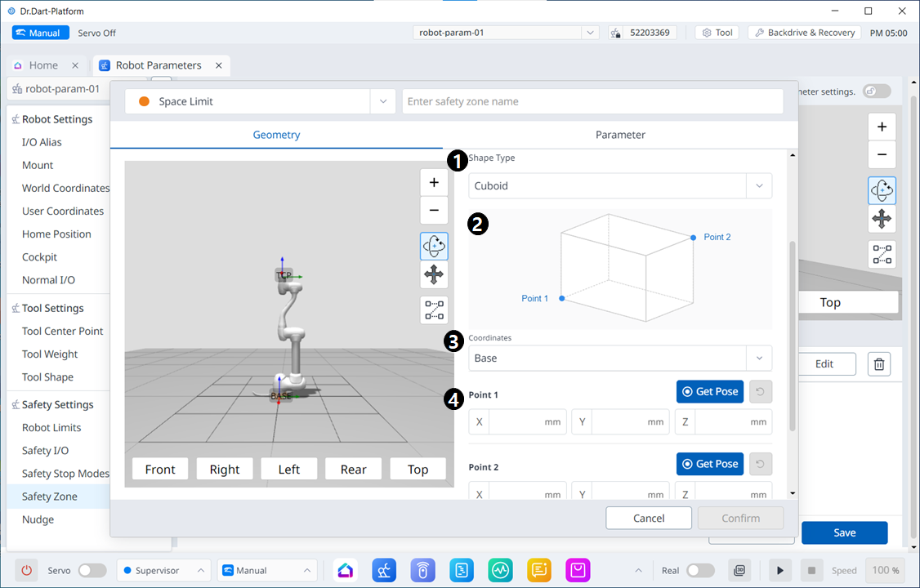Toggle the Real mode switch
Image resolution: width=920 pixels, height=588 pixels.
(x=699, y=570)
